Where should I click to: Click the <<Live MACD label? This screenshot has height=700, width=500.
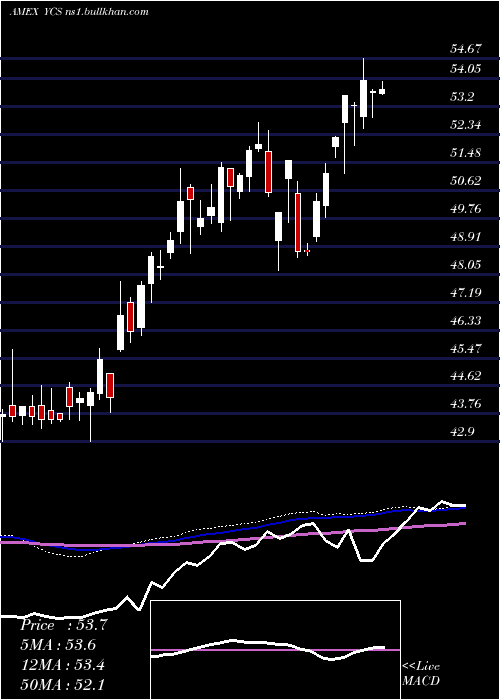421,673
